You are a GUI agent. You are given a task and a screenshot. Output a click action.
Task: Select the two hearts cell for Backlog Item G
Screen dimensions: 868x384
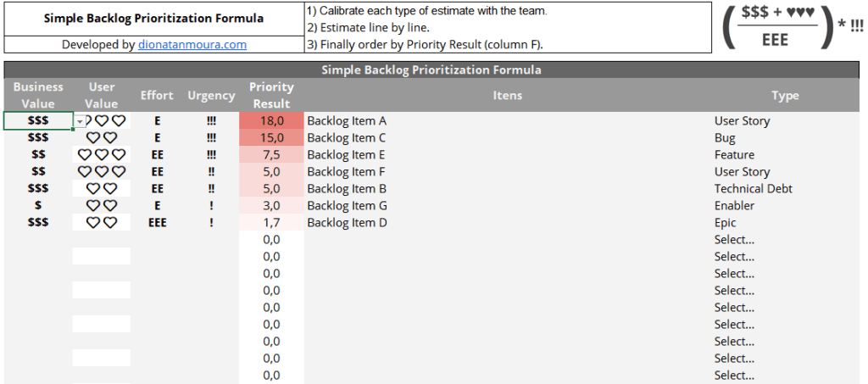click(102, 206)
